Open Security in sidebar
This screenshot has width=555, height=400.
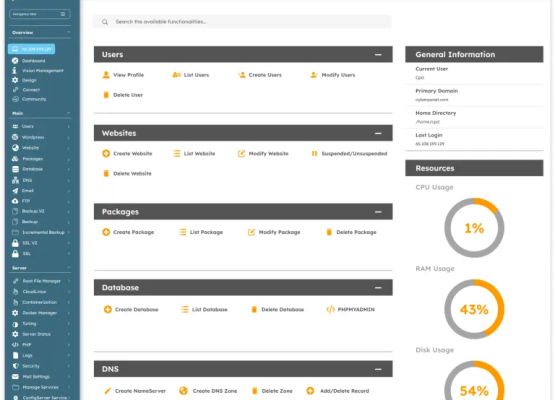40,366
